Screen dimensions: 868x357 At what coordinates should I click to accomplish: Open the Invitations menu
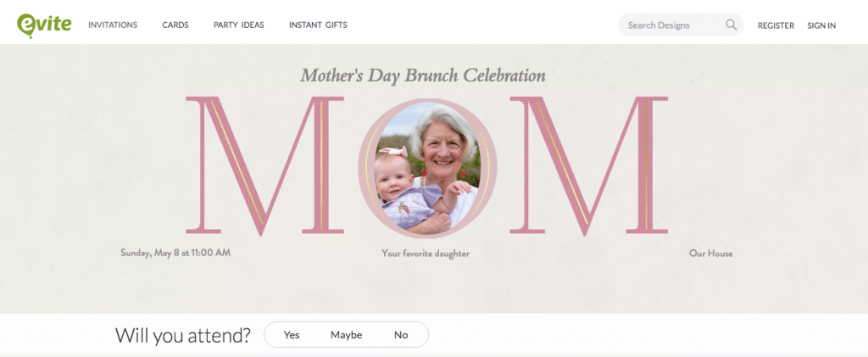click(113, 25)
